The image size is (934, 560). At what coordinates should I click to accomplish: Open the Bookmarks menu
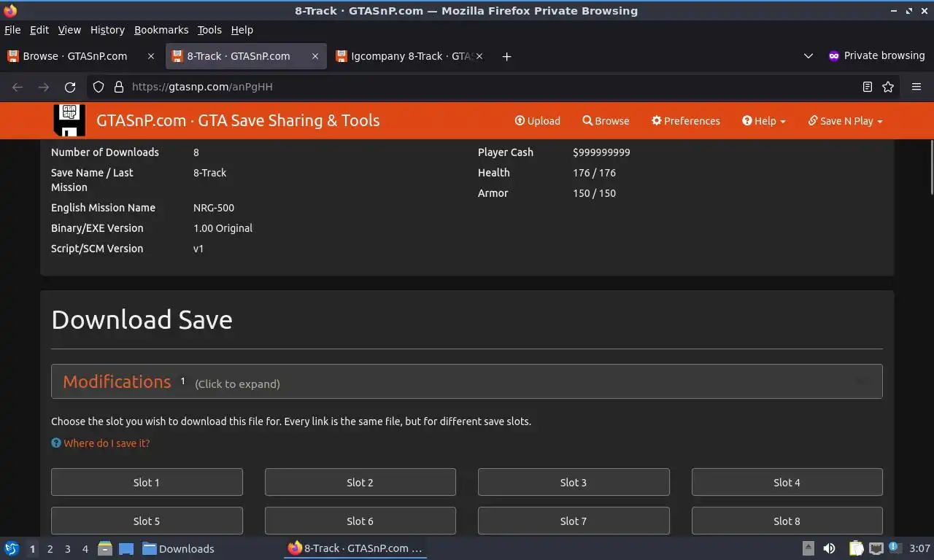[x=161, y=30]
